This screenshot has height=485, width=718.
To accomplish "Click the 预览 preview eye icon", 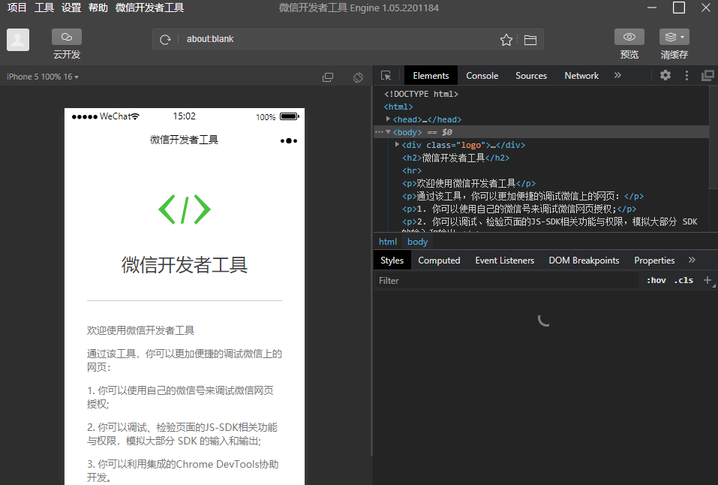I will tap(629, 37).
